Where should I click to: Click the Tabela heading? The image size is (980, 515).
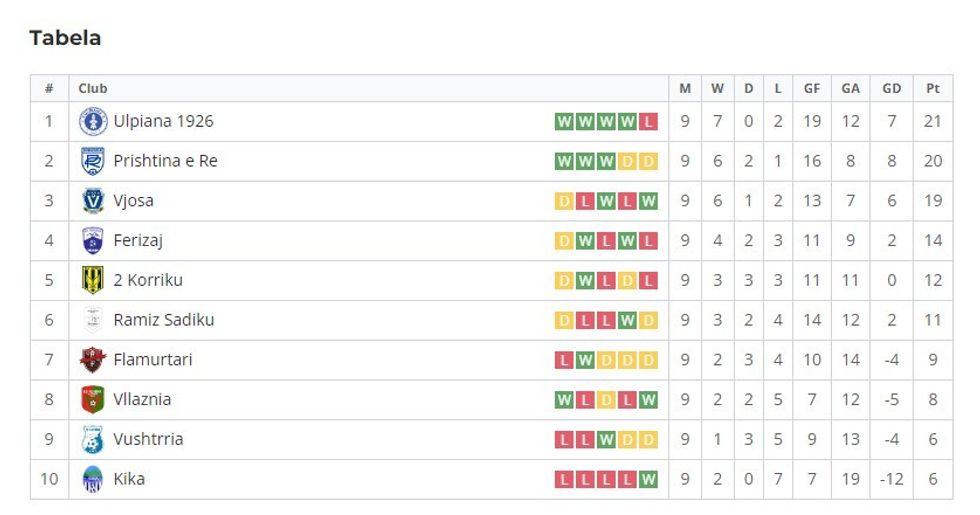click(x=65, y=38)
